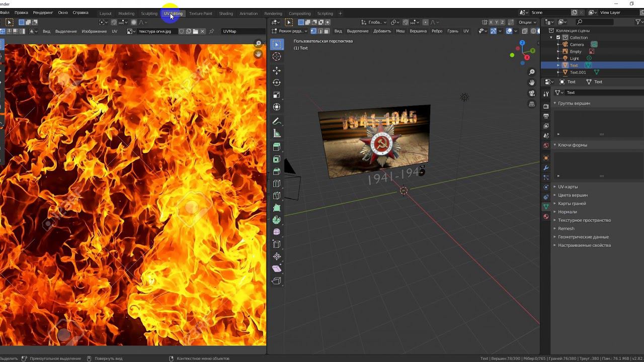Choose the Measure tool

tap(277, 134)
